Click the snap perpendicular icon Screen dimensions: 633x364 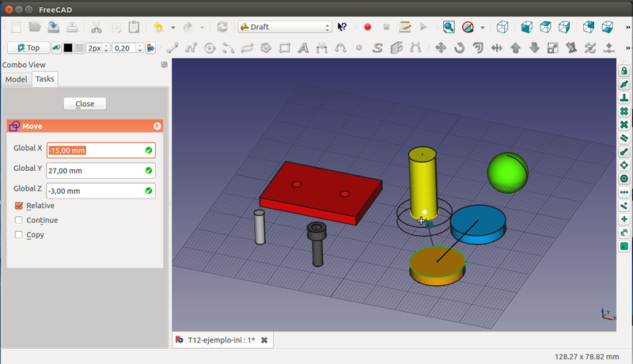pos(624,98)
